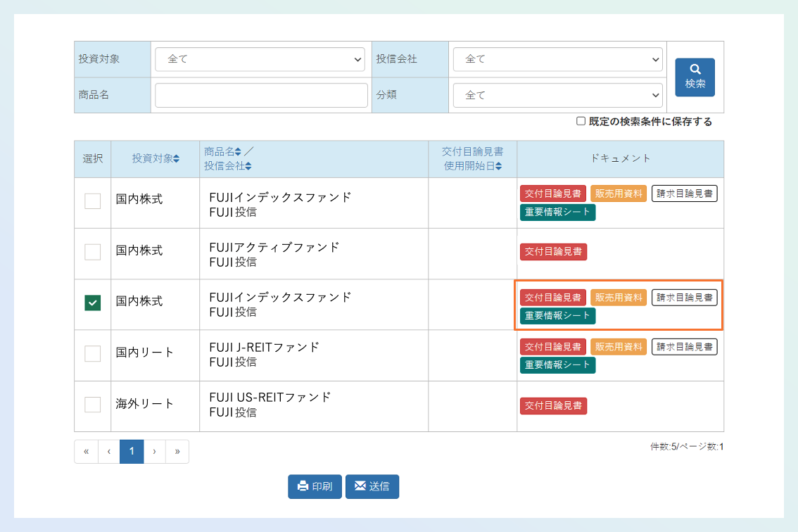Screen dimensions: 798x532
Task: Open 重要情報シート for FUJI J-REITファンド
Action: click(x=557, y=365)
